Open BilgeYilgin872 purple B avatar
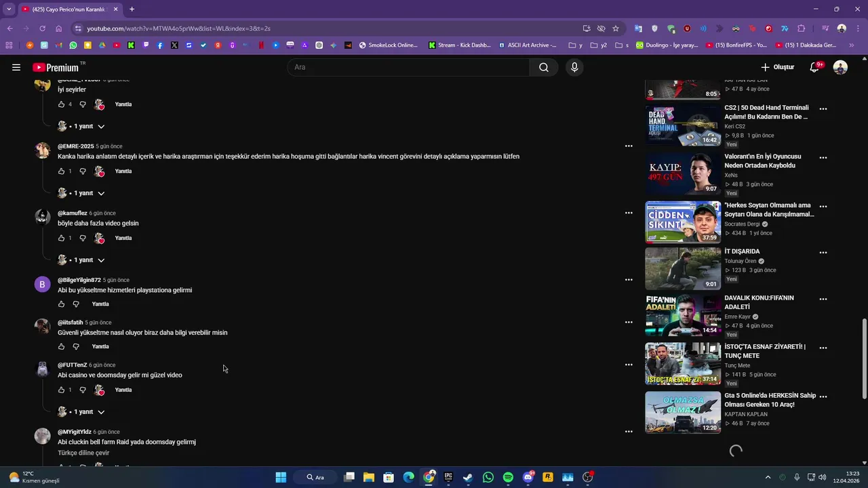Image resolution: width=868 pixels, height=488 pixels. 42,285
